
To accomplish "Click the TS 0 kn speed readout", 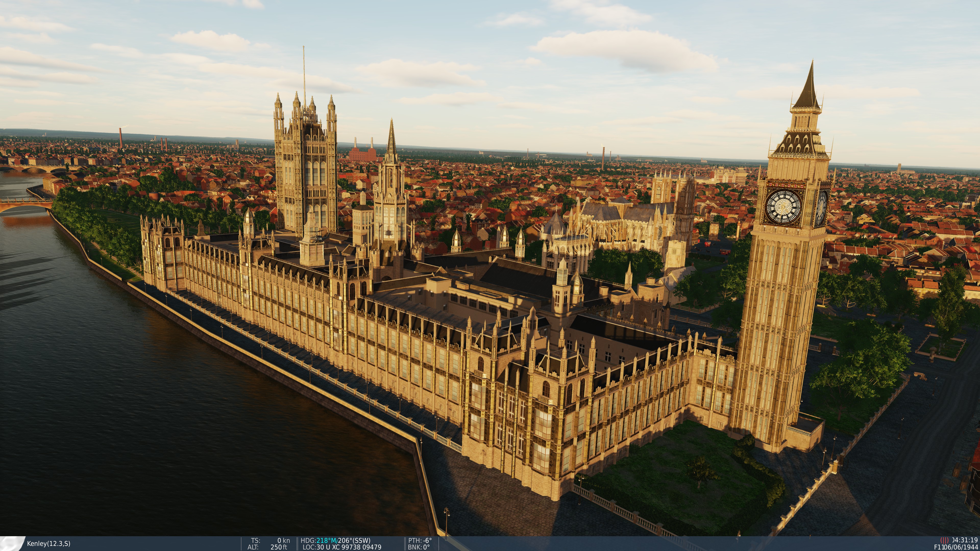I will pos(270,540).
